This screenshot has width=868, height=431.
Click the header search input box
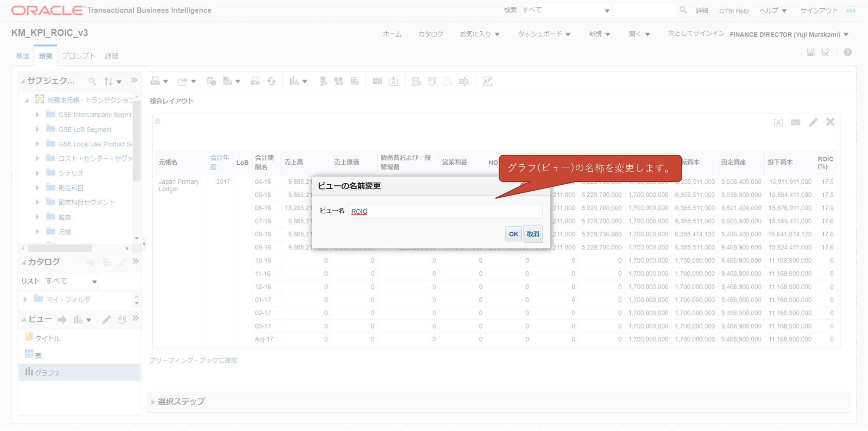(645, 10)
